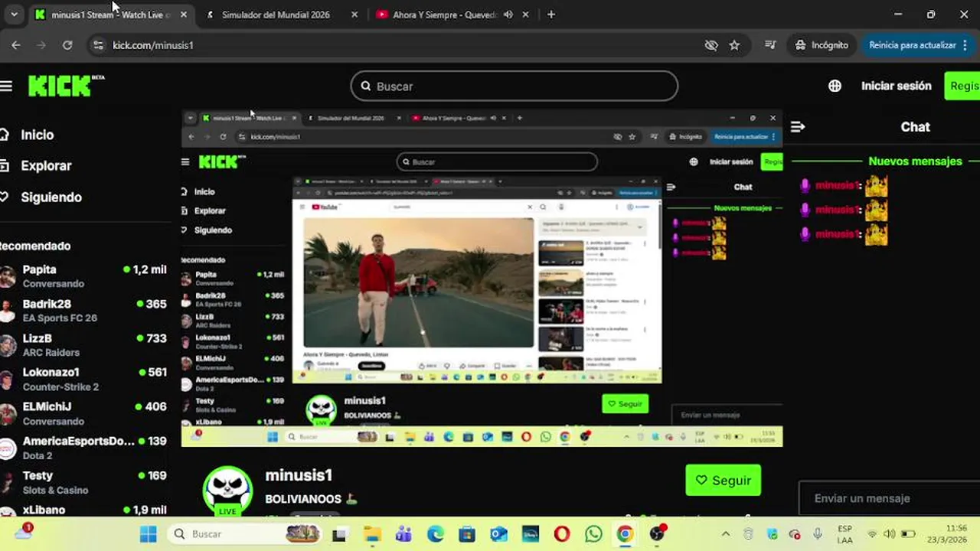Show hidden system tray icons chevron
The image size is (980, 551).
tap(725, 534)
